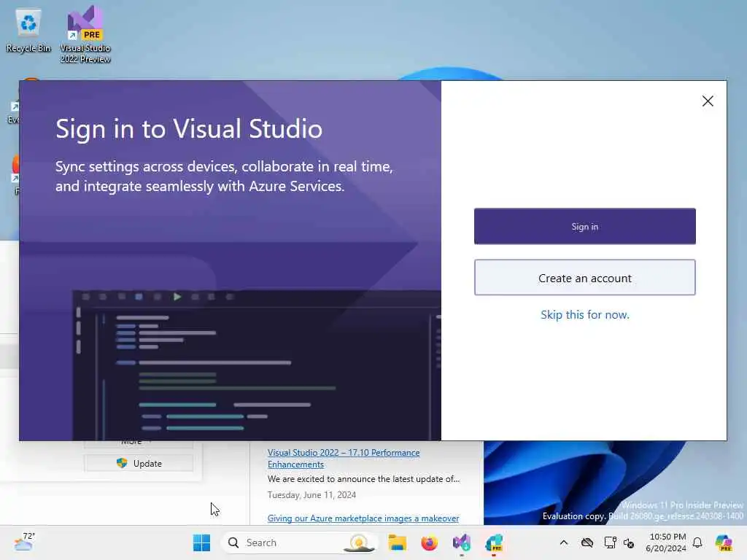Open Giving our Azure marketplace images a makeover link
This screenshot has width=747, height=560.
click(x=363, y=518)
